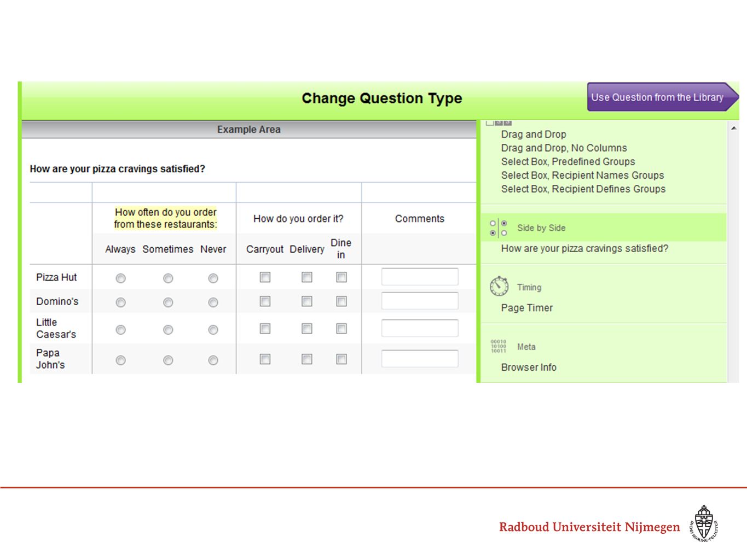This screenshot has height=560, width=747.
Task: Click the Pizza Hut comments field
Action: click(420, 277)
